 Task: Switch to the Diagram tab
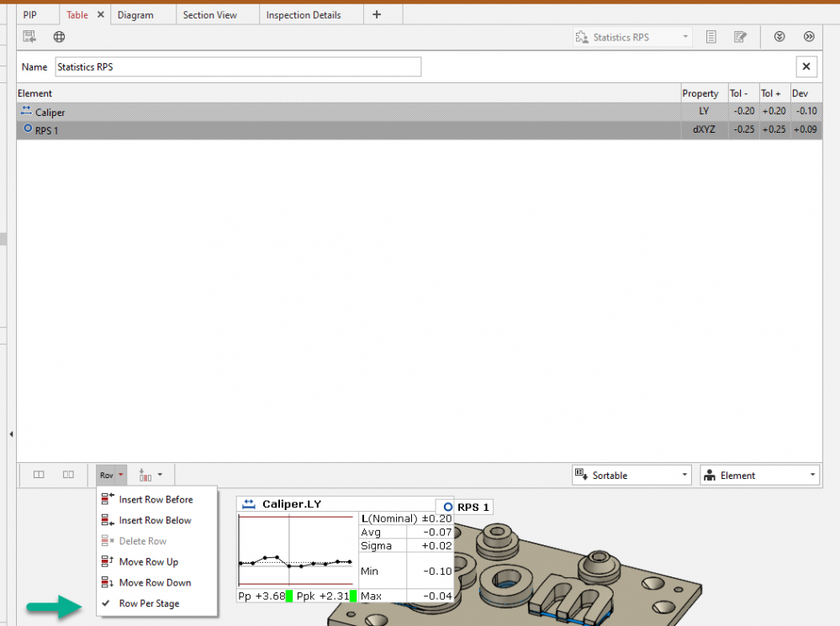click(x=135, y=15)
